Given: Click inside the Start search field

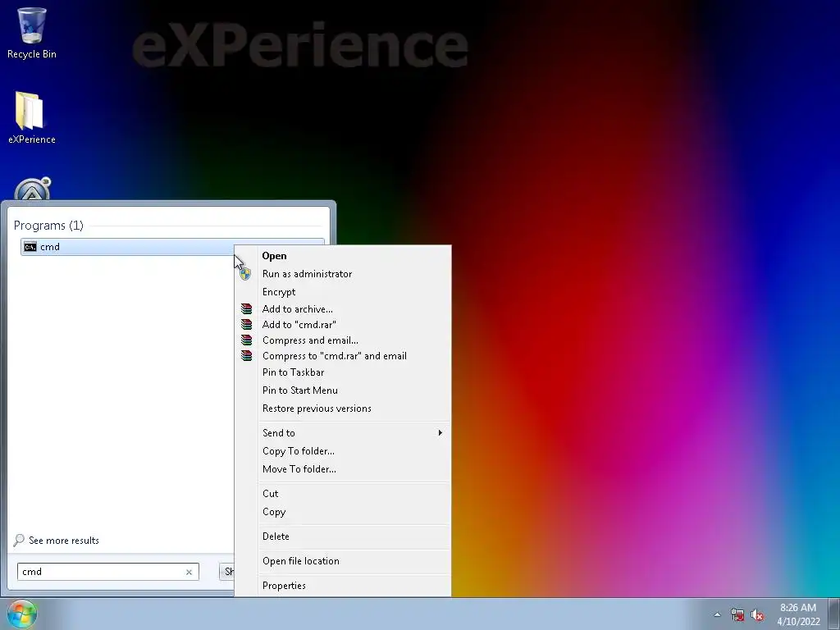Looking at the screenshot, I should pos(101,572).
